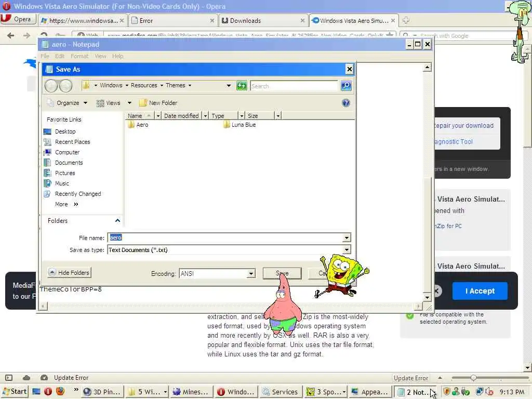The image size is (532, 399).
Task: Click the I Accept button on the webpage
Action: coord(480,291)
